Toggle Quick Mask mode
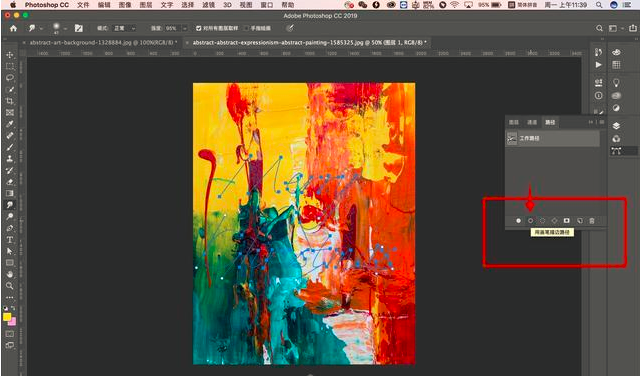The image size is (640, 376). [x=10, y=334]
